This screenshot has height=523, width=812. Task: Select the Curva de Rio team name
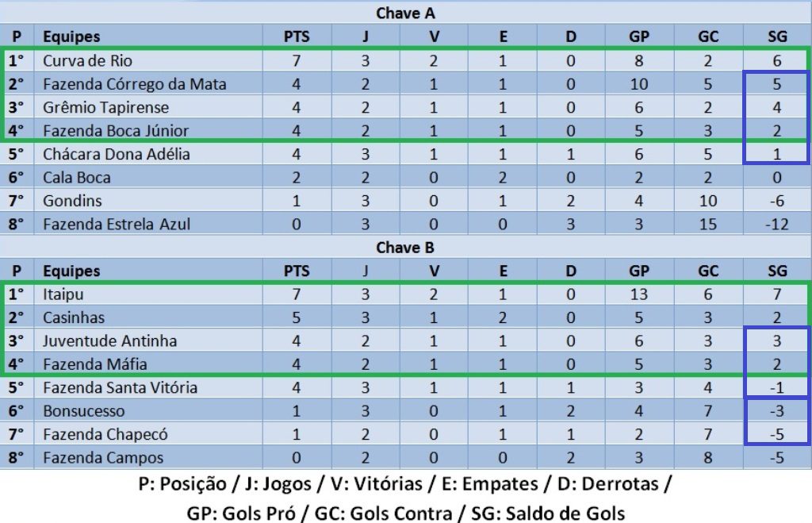tap(87, 60)
